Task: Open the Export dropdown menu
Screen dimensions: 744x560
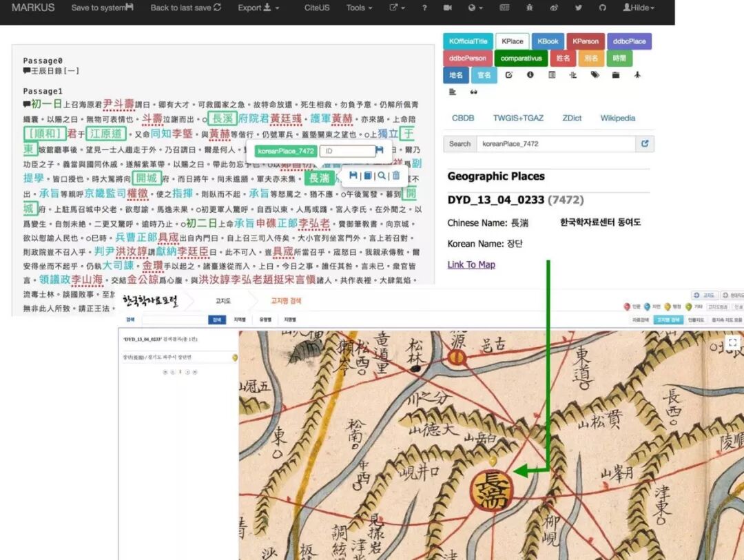Action: pyautogui.click(x=258, y=8)
